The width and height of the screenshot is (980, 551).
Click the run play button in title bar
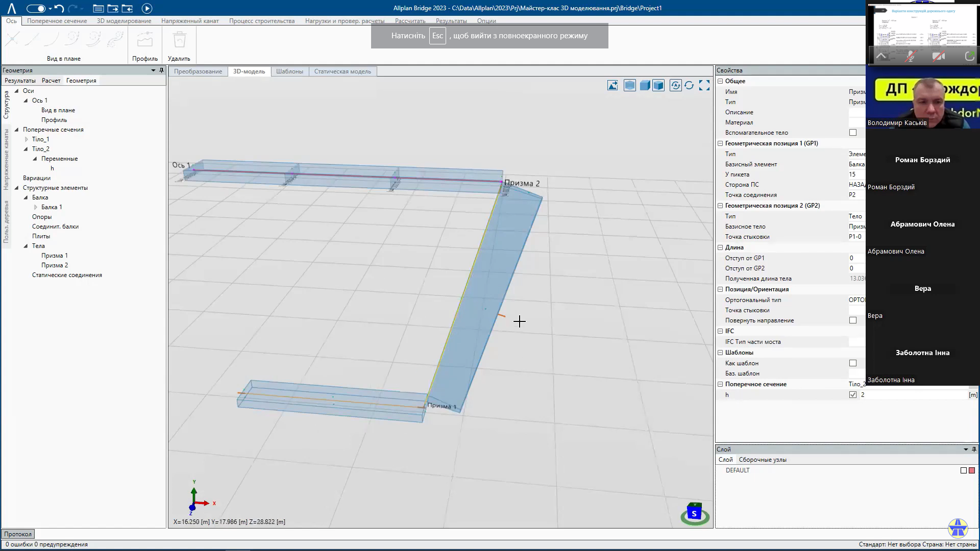pos(146,8)
